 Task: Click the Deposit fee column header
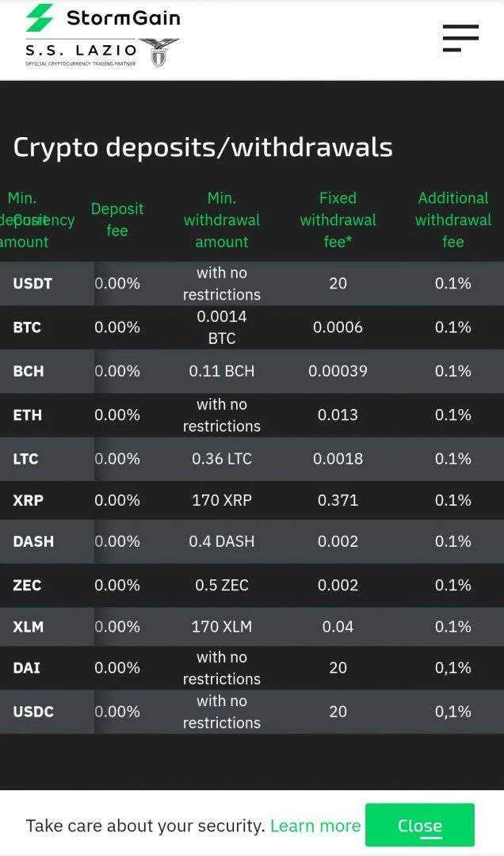[x=117, y=220]
